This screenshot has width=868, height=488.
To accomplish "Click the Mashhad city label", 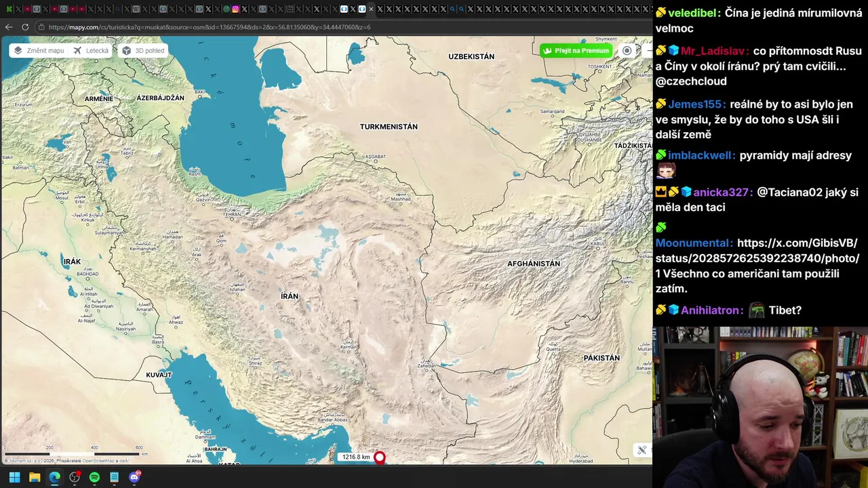I will [401, 199].
